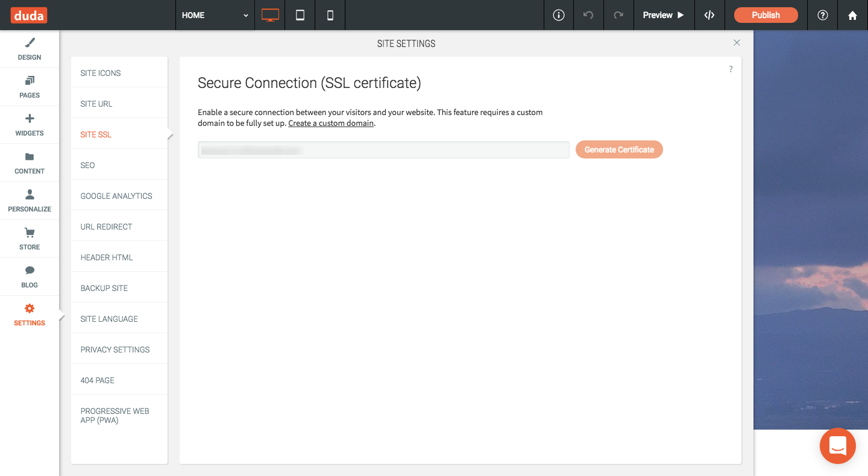Select Progressive Web App (PWA) tab

click(115, 416)
